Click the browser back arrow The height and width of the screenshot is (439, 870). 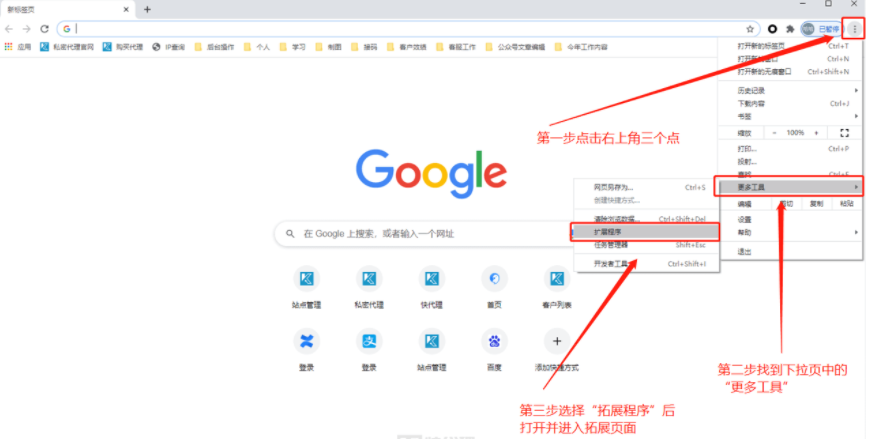click(x=9, y=29)
